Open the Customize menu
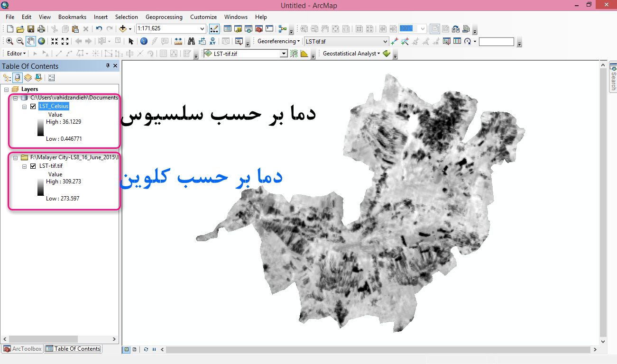The width and height of the screenshot is (617, 364). click(x=203, y=17)
